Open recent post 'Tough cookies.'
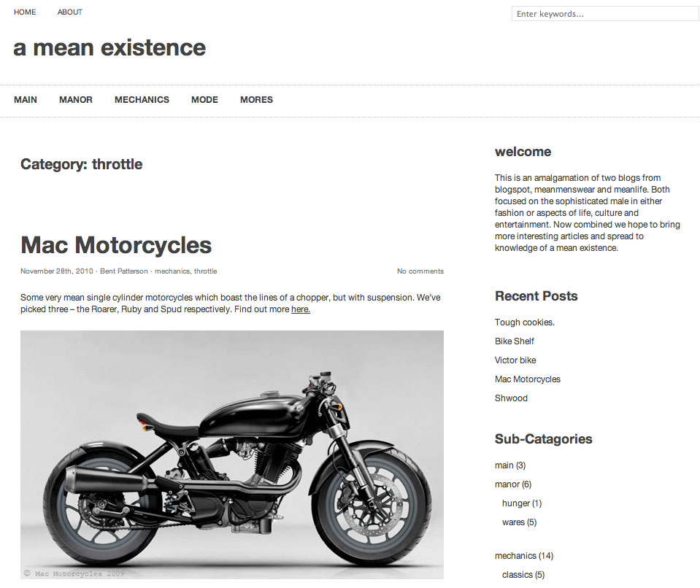 click(525, 322)
